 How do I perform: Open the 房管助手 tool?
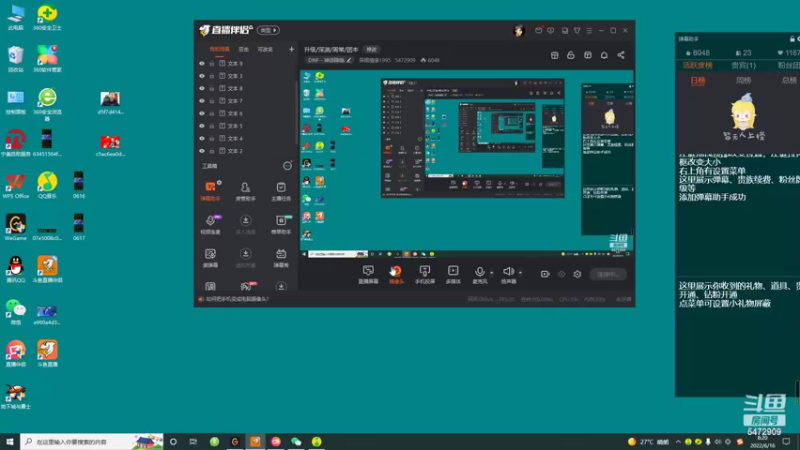click(245, 191)
